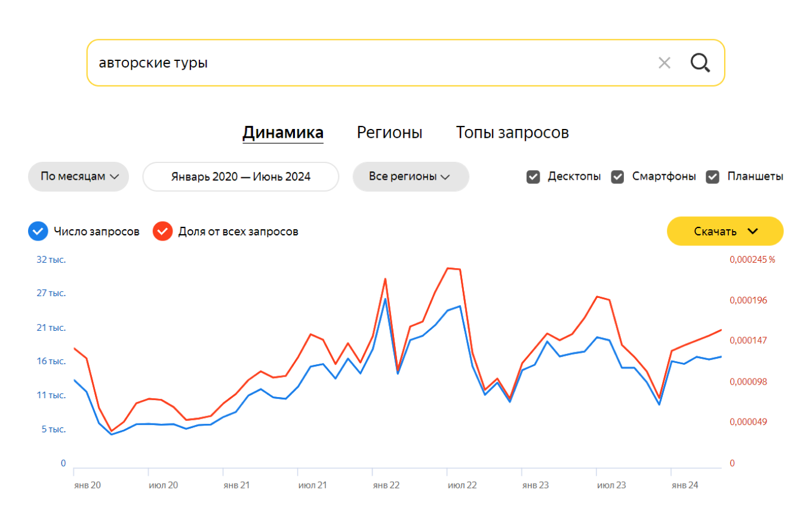Open the Динамика tab
Screen dimensions: 812x529
pyautogui.click(x=283, y=133)
